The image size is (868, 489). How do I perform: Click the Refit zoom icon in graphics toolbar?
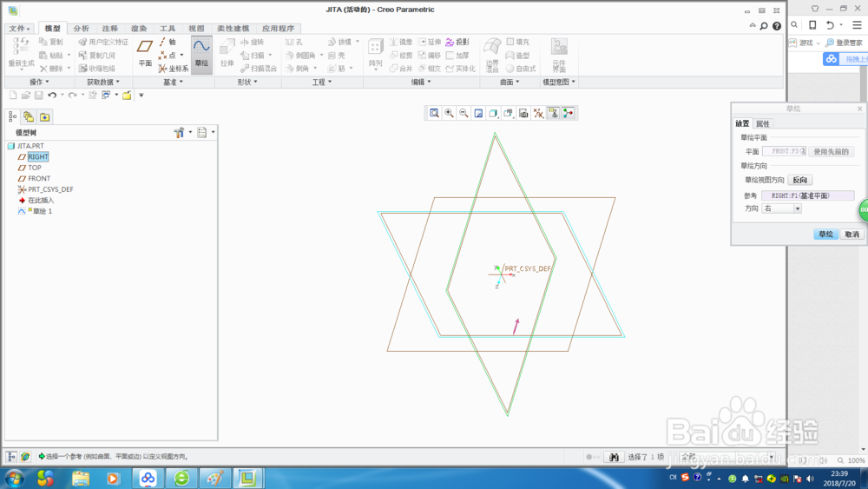point(435,114)
